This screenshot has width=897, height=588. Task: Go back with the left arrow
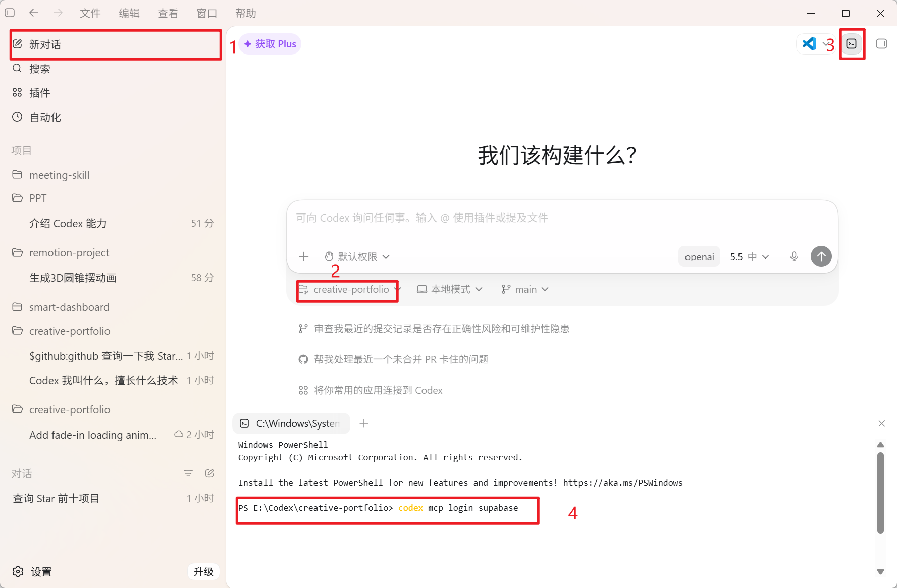pos(34,13)
